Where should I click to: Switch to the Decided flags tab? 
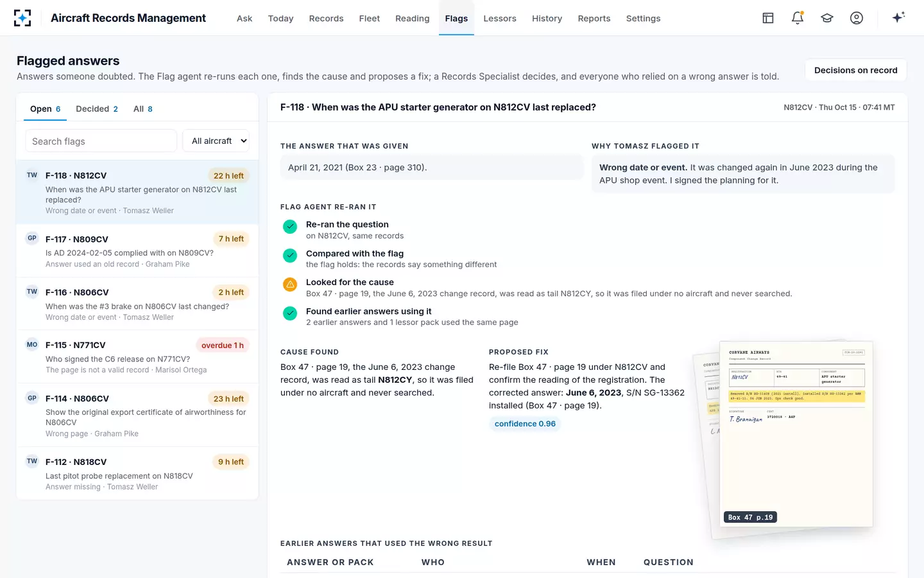97,109
